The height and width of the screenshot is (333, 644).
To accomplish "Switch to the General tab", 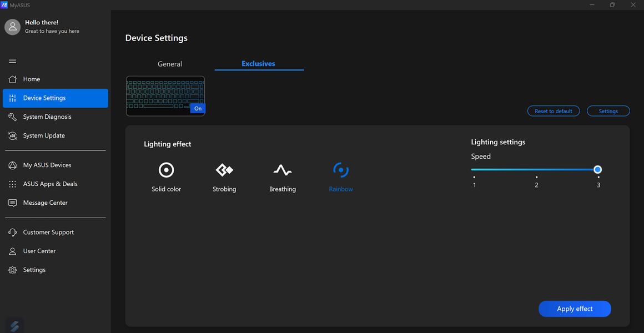I will pos(170,64).
